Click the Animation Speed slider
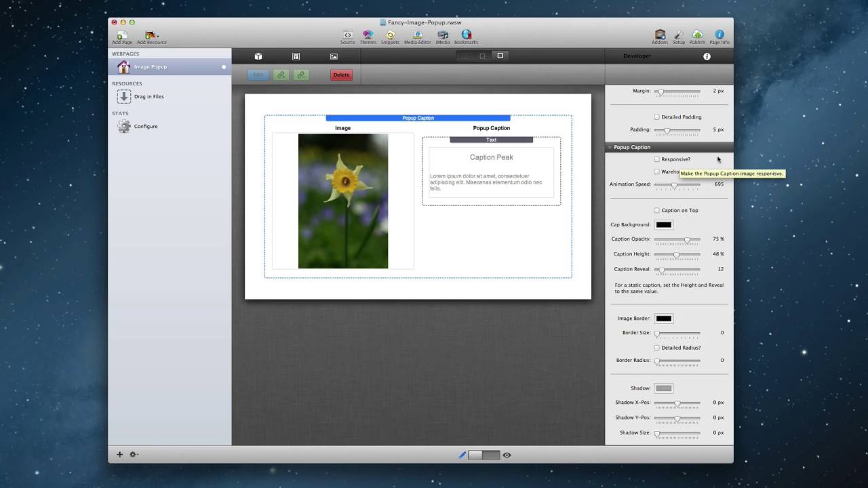868x488 pixels. [677, 184]
